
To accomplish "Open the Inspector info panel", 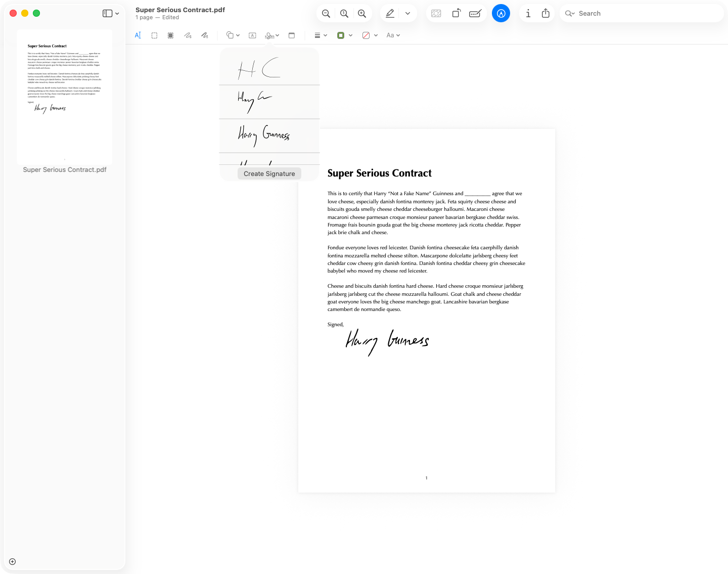I will click(x=528, y=14).
